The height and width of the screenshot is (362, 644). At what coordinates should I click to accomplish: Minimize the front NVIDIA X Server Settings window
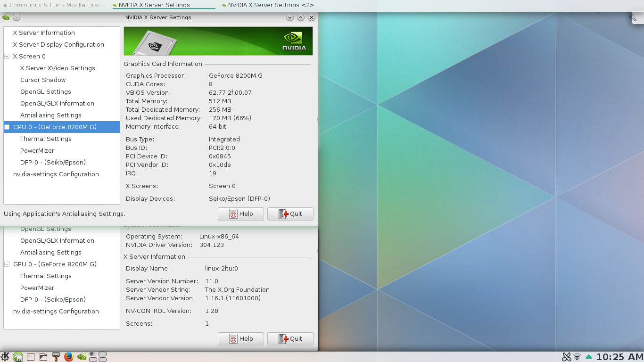point(290,17)
